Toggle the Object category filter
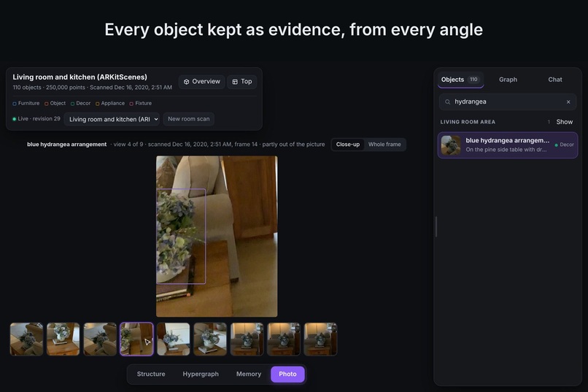This screenshot has height=392, width=588. click(x=55, y=103)
